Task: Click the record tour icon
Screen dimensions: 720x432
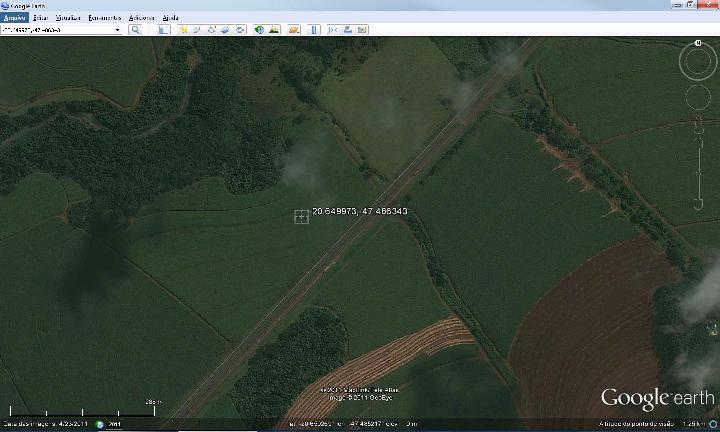Action: tap(240, 30)
